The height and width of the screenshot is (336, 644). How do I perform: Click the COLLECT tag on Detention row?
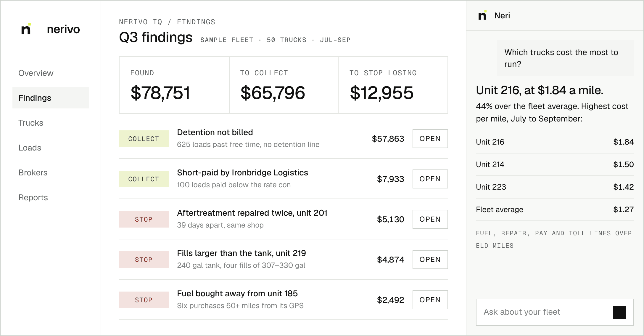click(144, 139)
